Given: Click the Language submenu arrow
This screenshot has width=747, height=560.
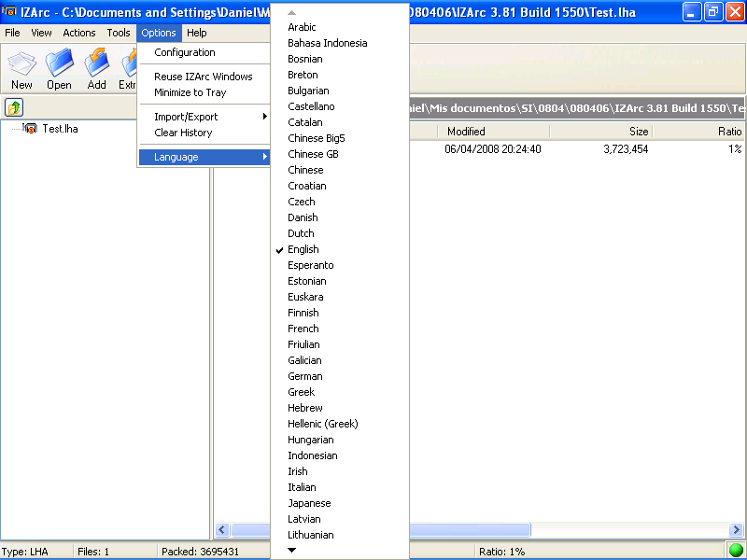Looking at the screenshot, I should [x=264, y=157].
